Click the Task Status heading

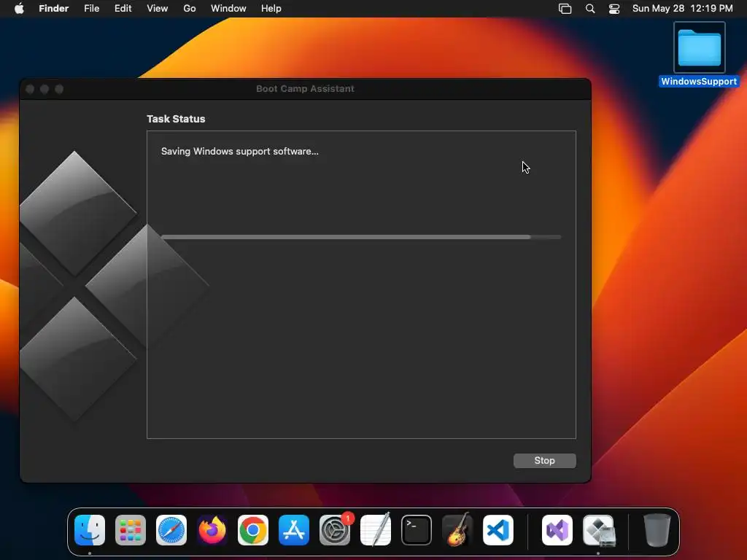(176, 119)
